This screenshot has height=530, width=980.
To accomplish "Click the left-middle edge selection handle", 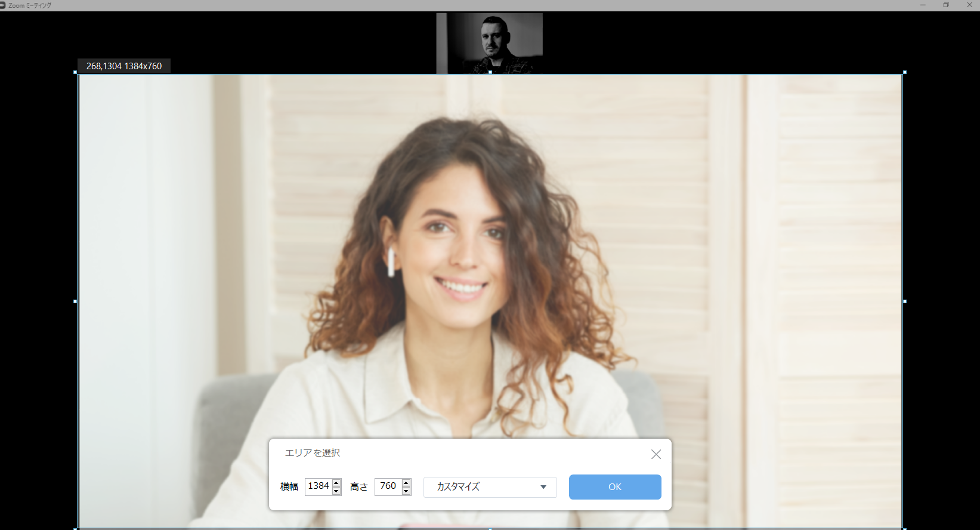I will 76,301.
